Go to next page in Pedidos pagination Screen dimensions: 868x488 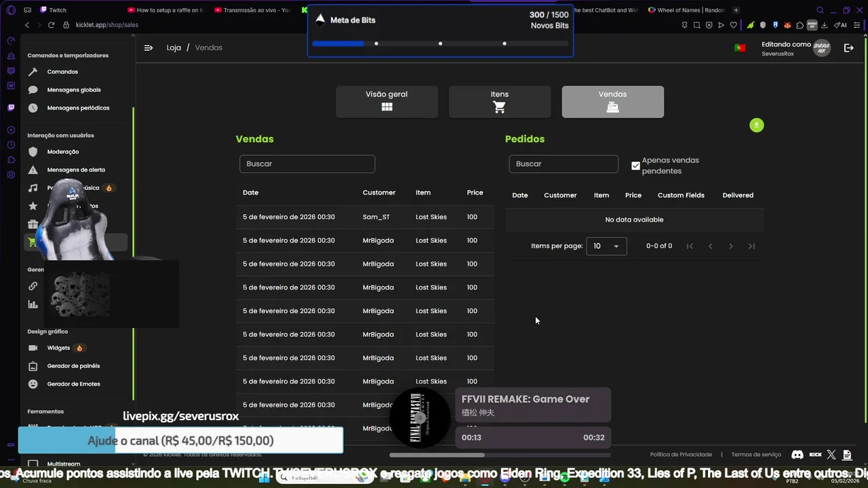(x=731, y=246)
